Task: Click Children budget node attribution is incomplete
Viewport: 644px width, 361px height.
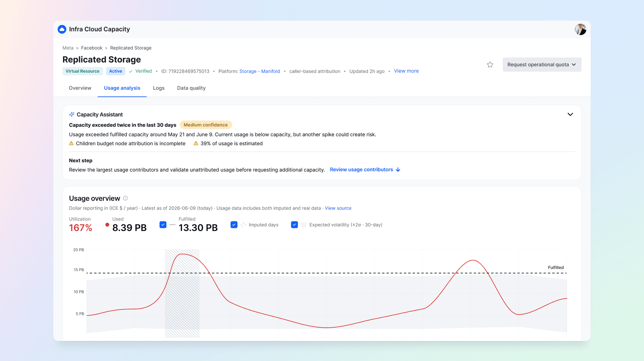Action: 130,143
